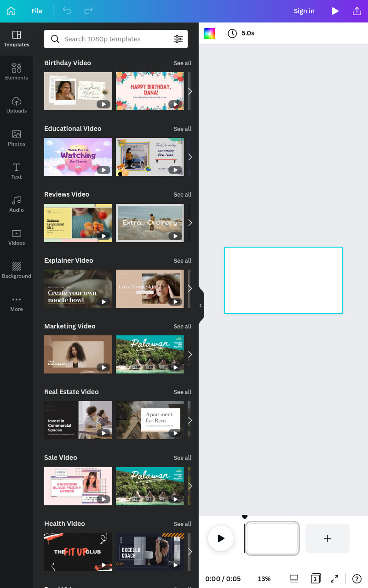The height and width of the screenshot is (588, 368).
Task: See all Marketing Video templates
Action: coord(182,326)
